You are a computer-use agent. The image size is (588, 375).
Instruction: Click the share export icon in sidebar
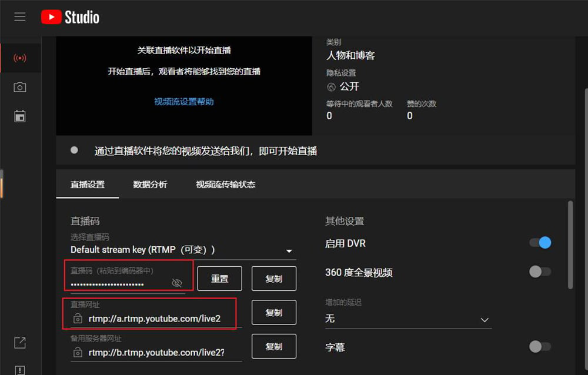[x=20, y=343]
